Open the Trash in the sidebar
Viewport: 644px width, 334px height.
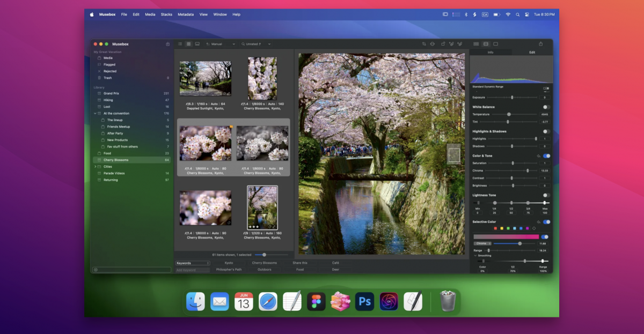[108, 78]
